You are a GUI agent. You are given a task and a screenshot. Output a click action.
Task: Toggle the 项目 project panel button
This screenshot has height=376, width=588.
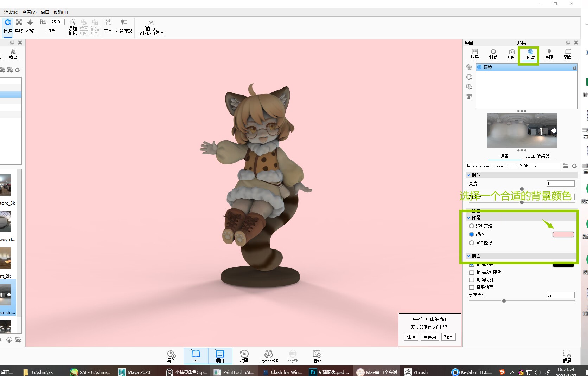[220, 356]
